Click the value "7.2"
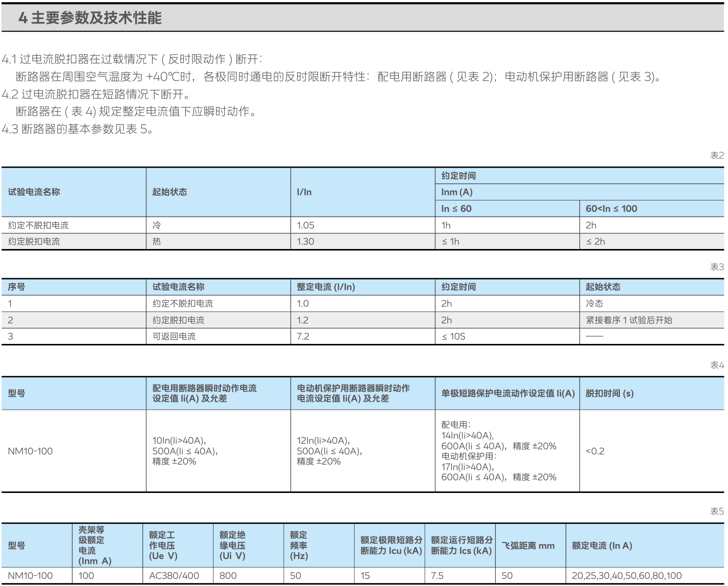 pos(303,337)
